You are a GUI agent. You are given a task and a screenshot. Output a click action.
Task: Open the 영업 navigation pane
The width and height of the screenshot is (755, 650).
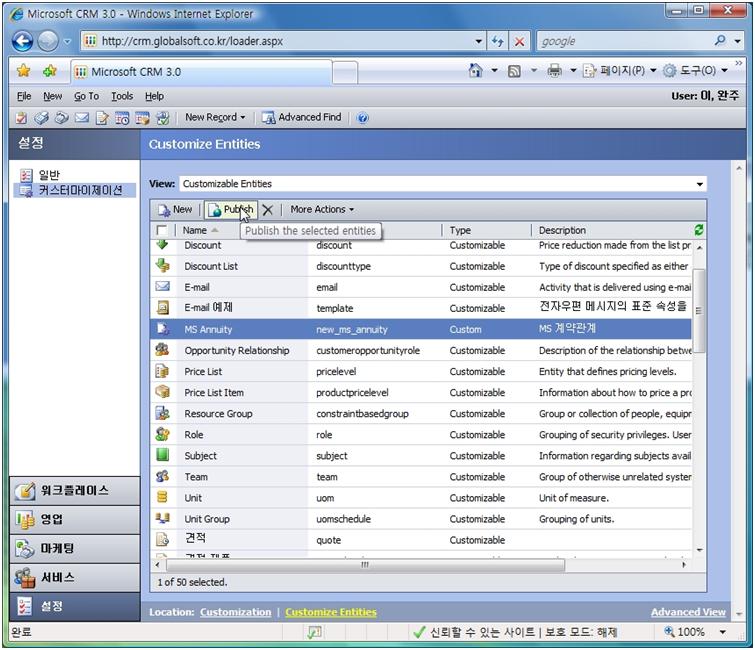click(x=75, y=520)
